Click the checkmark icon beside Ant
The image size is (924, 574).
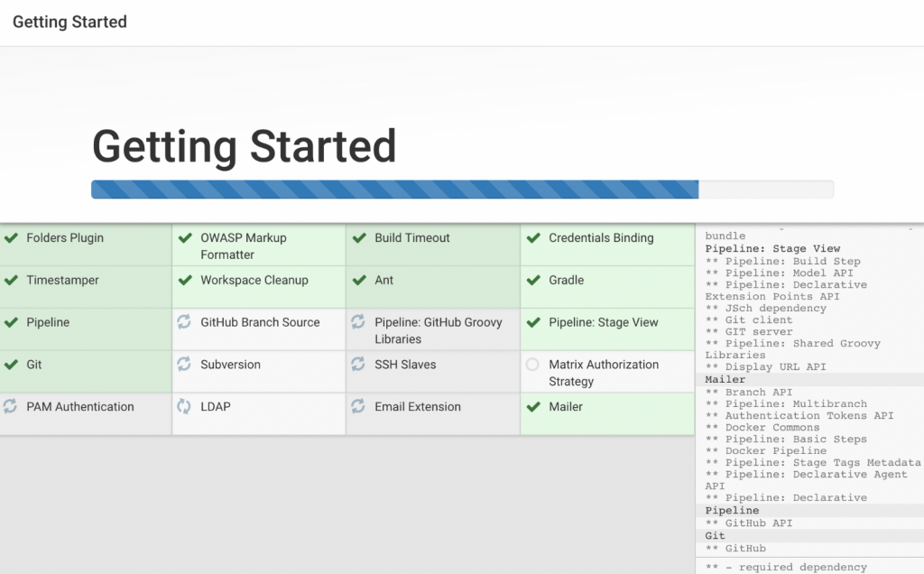[x=359, y=281]
